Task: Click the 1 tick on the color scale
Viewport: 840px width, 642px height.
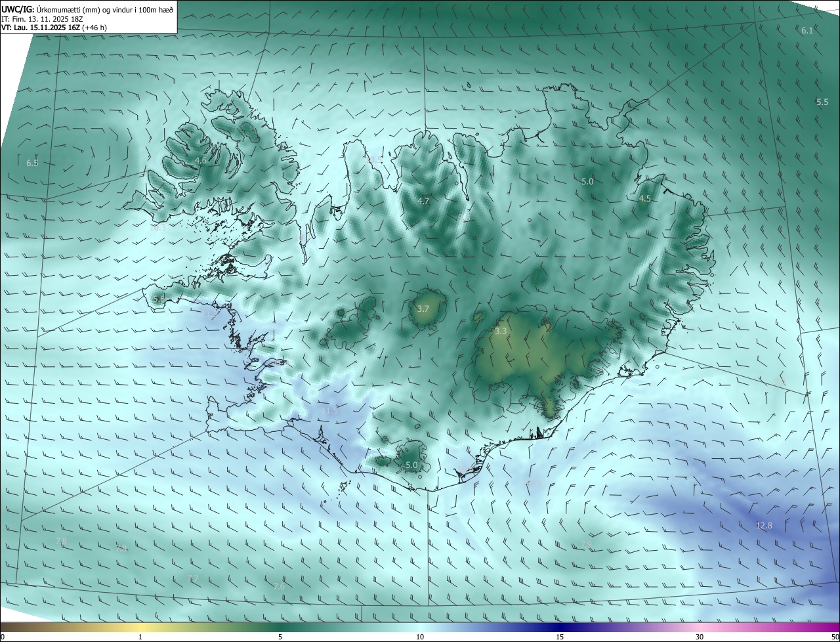Action: [140, 637]
